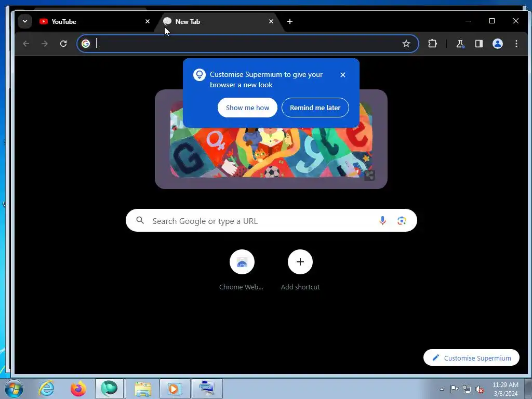The height and width of the screenshot is (399, 532).
Task: Close the New Tab tab
Action: 271,21
